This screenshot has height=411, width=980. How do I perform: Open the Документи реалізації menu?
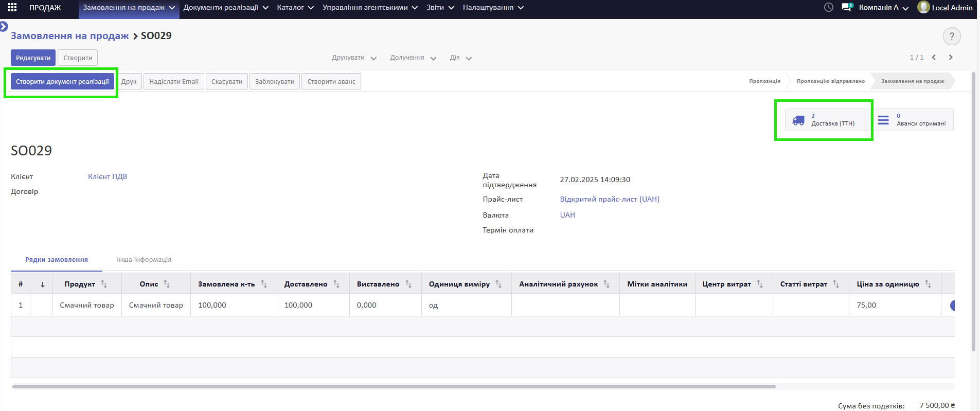226,8
